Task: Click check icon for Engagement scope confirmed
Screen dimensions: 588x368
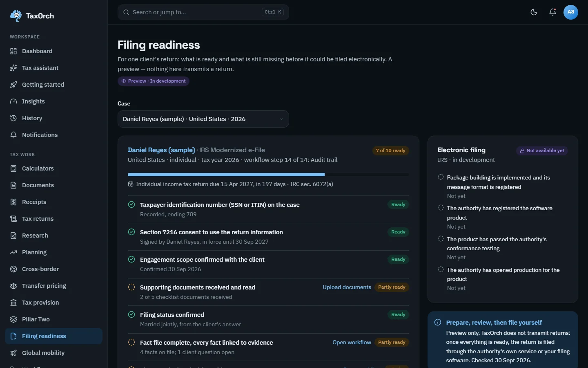Action: (x=131, y=259)
